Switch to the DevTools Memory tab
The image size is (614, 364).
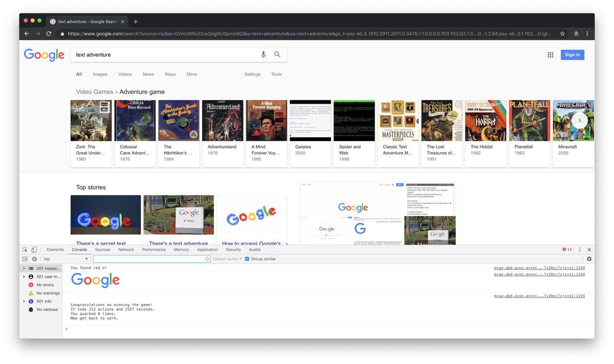coord(181,249)
